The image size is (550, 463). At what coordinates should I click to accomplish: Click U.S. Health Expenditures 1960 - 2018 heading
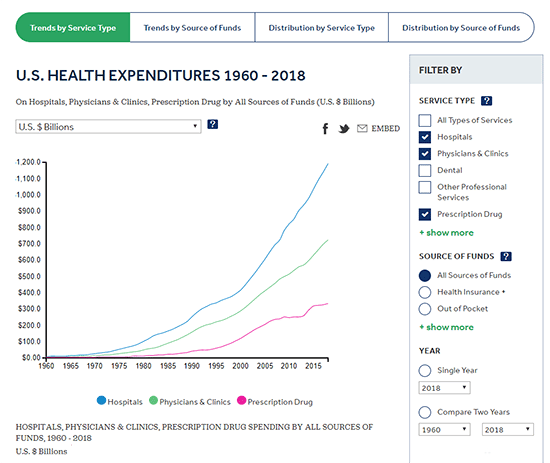pos(161,75)
